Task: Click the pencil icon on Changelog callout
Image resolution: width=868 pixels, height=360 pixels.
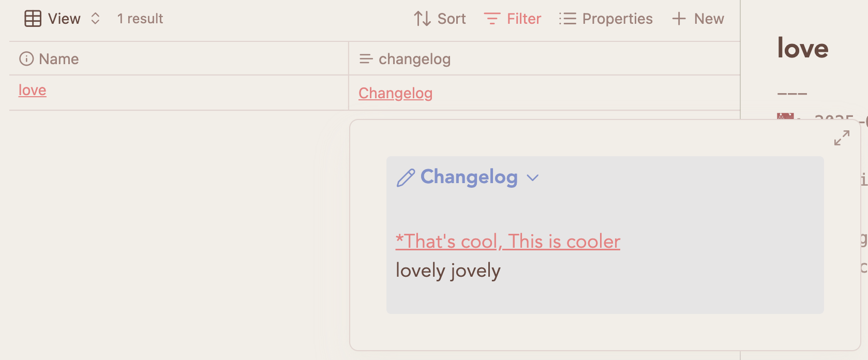Action: pos(406,177)
